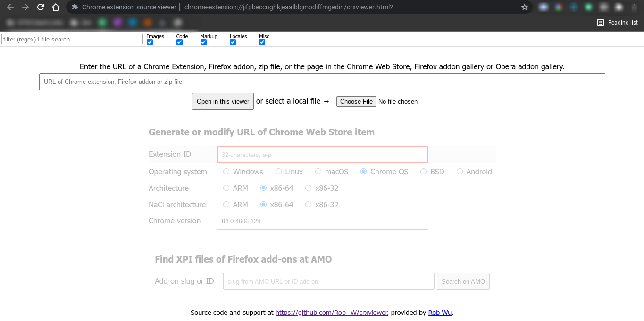
Task: Uncheck the Images file filter
Action: coord(150,42)
